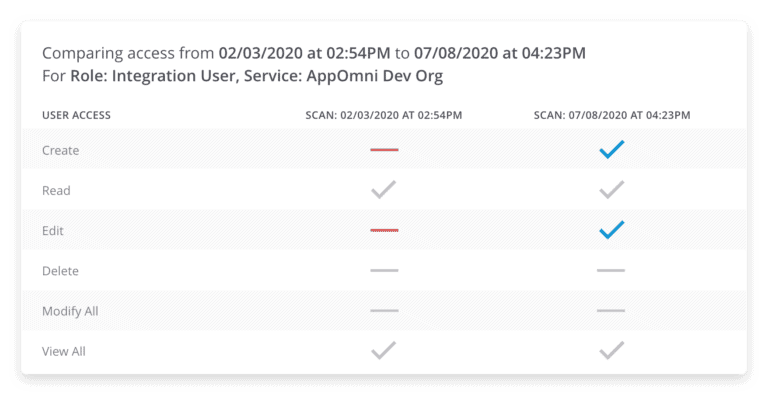The height and width of the screenshot is (395, 768).
Task: Select the SCAN: 02/03/2020 AT 02:54PM column header
Action: pos(384,115)
